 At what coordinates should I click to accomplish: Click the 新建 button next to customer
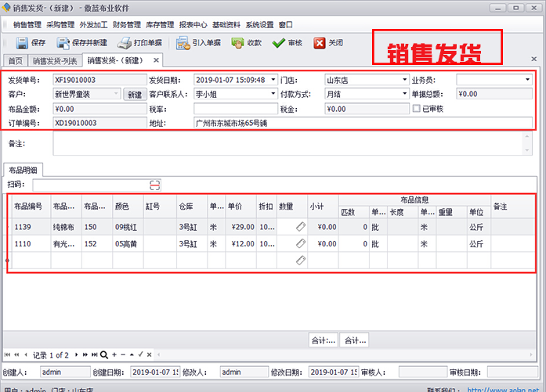134,95
